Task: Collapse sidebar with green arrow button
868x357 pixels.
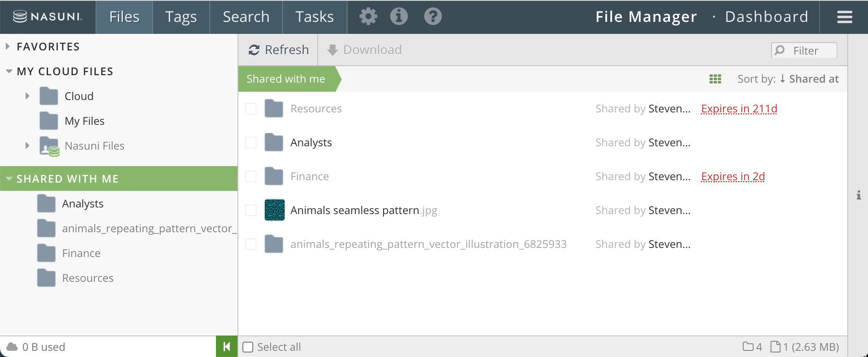Action: (226, 347)
